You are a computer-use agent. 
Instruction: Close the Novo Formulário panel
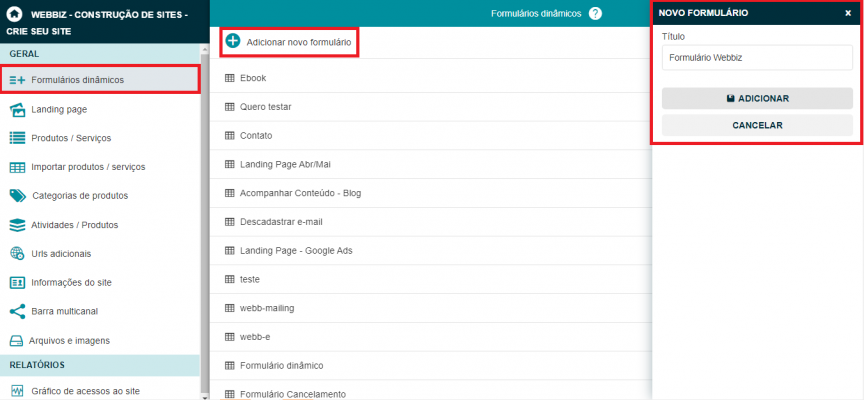tap(848, 14)
